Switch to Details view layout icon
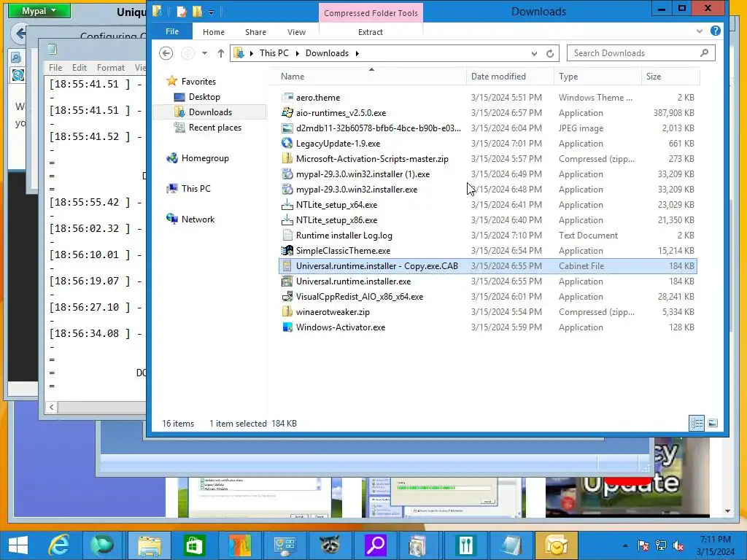The image size is (747, 560). coord(697,423)
